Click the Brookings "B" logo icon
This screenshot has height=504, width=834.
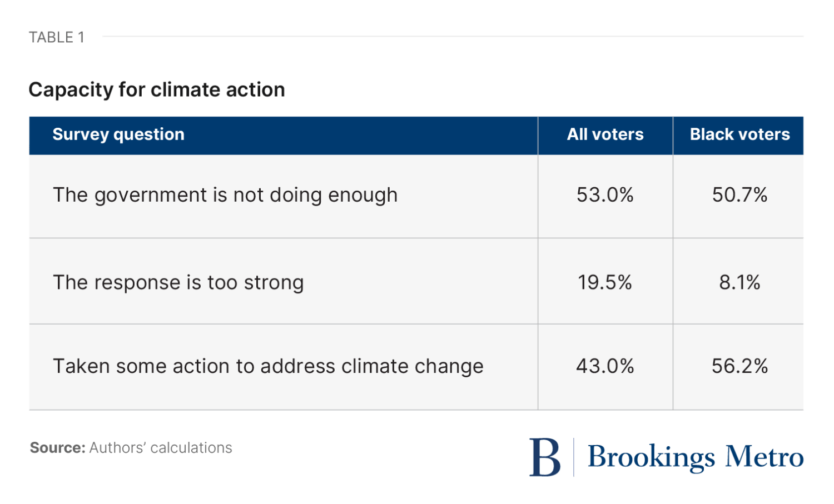coord(544,457)
